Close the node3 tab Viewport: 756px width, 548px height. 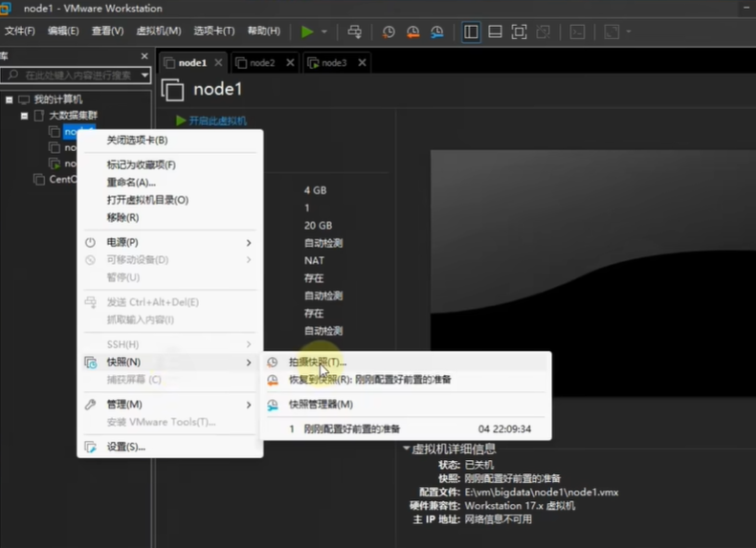tap(362, 63)
